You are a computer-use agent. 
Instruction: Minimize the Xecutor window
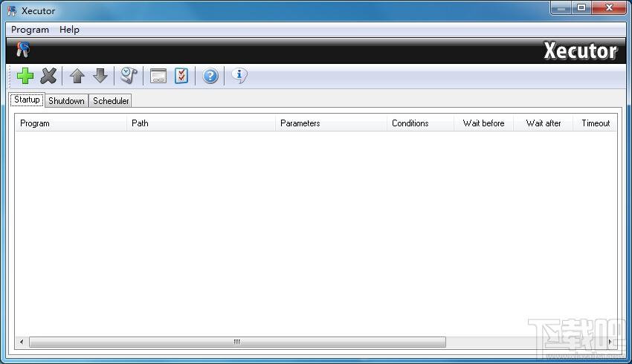tap(561, 7)
